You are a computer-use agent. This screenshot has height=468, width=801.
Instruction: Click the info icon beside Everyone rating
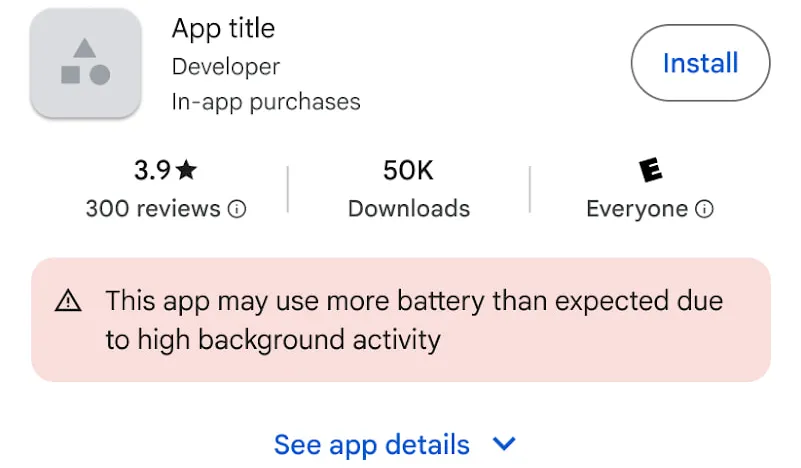(x=704, y=209)
